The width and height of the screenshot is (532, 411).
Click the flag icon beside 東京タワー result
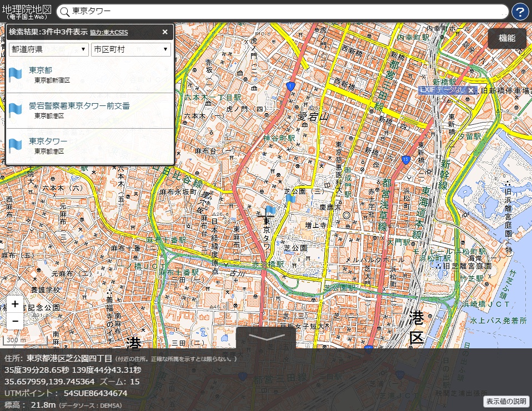(x=16, y=146)
